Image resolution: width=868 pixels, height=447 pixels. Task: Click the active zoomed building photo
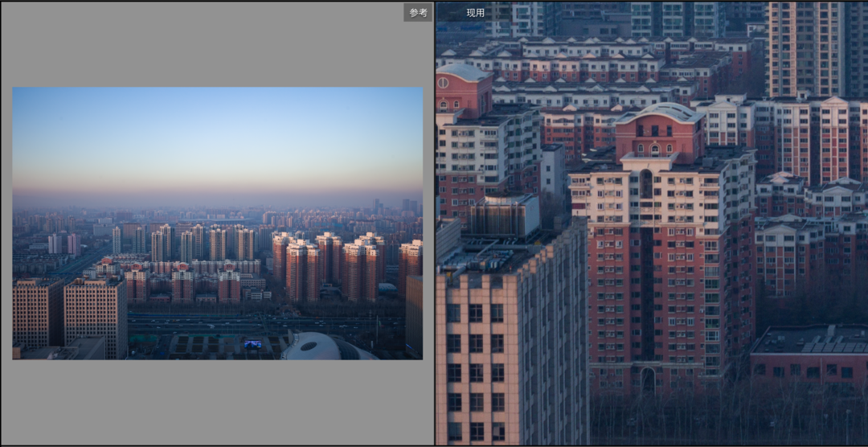point(652,223)
